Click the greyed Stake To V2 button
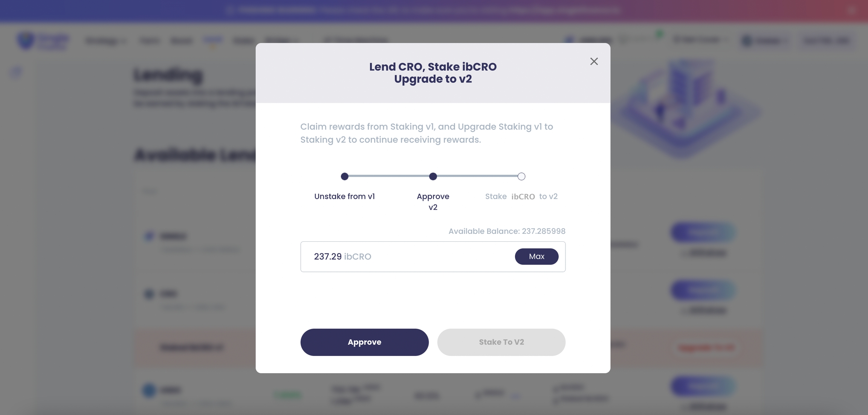 click(x=501, y=342)
